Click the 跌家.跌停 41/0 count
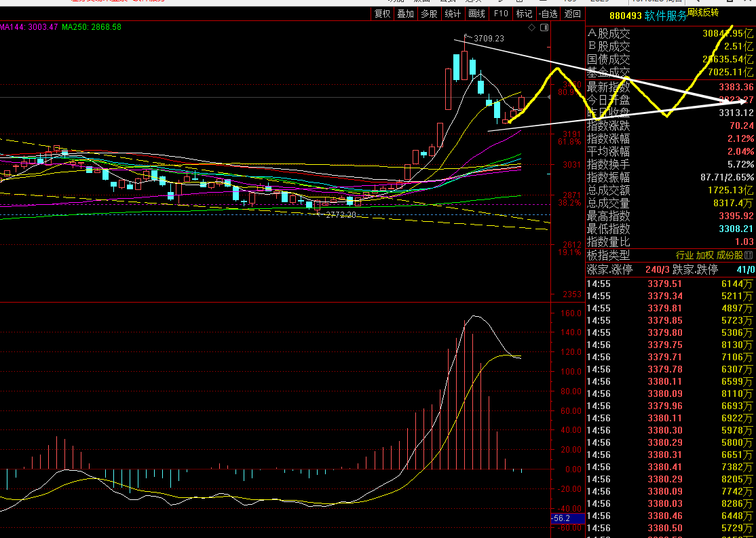Viewport: 756px width, 538px height. coord(745,269)
